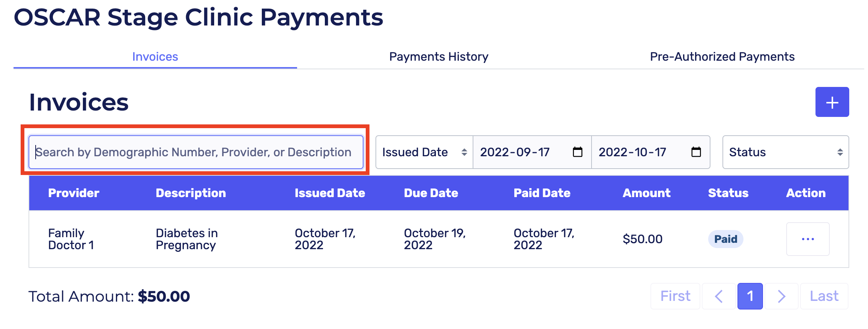Switch to the Payments History tab
Screen dimensions: 868x329
439,57
